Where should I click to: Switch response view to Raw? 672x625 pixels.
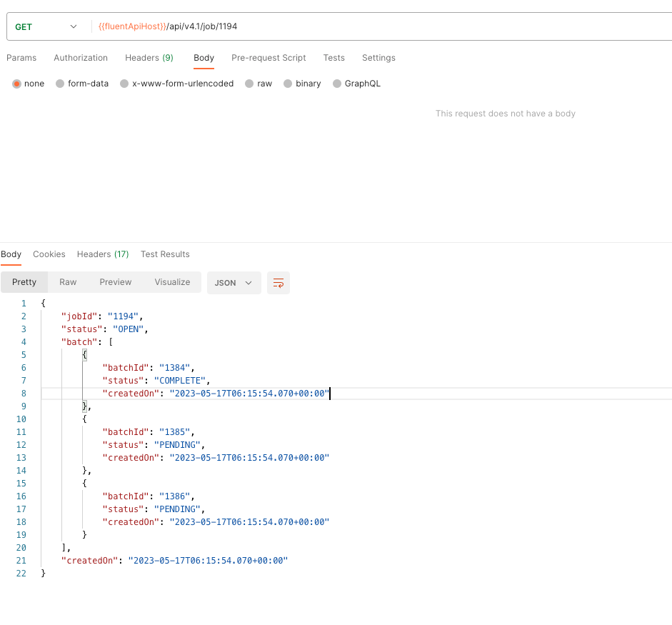click(x=68, y=282)
